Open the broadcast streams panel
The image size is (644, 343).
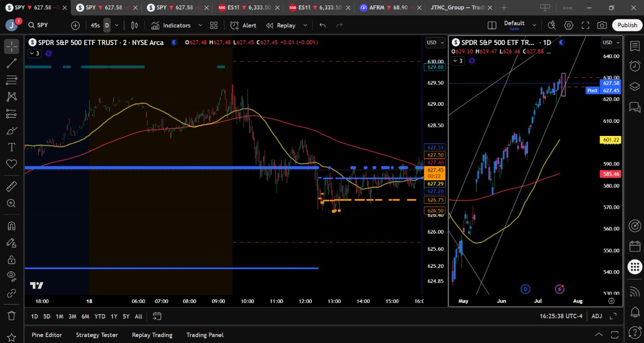[x=635, y=292]
